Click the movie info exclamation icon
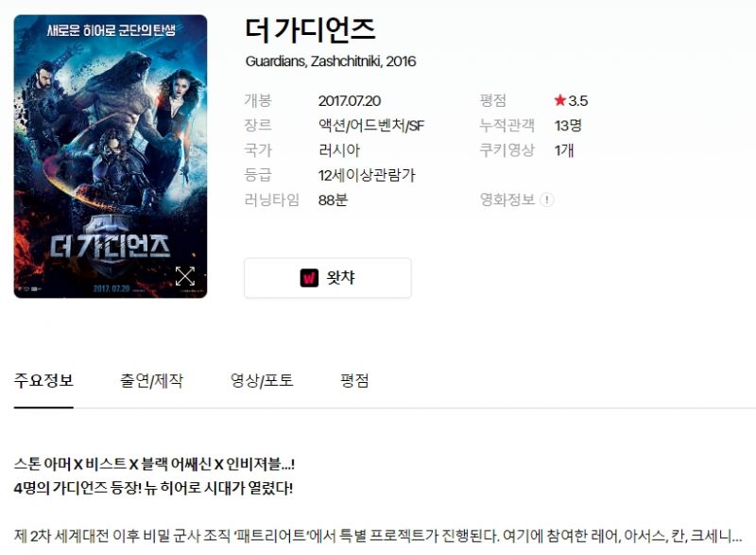 [547, 199]
